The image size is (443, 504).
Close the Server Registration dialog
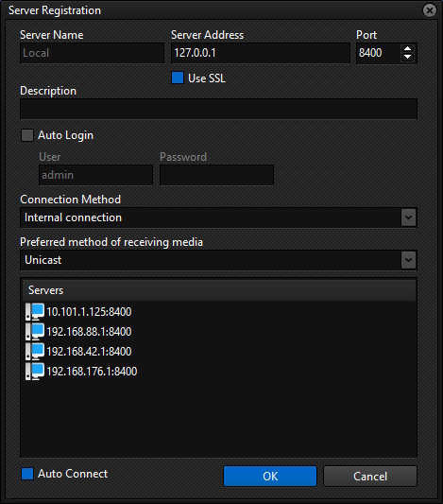point(429,10)
